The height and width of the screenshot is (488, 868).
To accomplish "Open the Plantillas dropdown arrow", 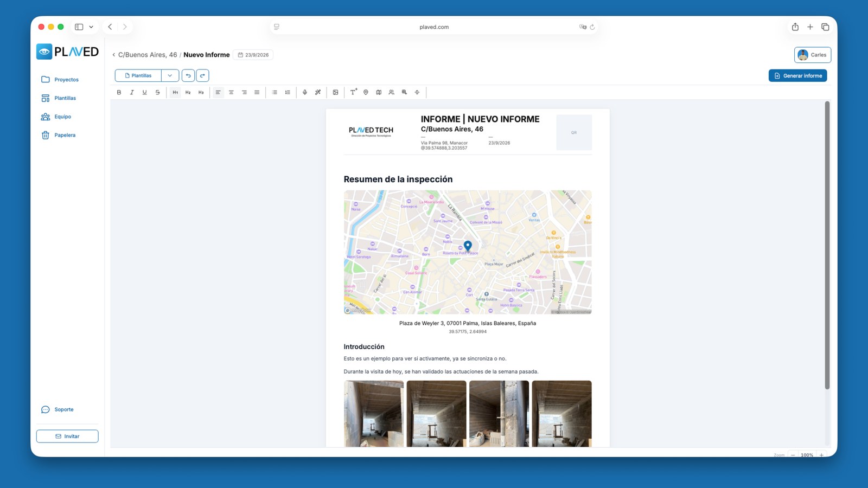I will point(170,75).
